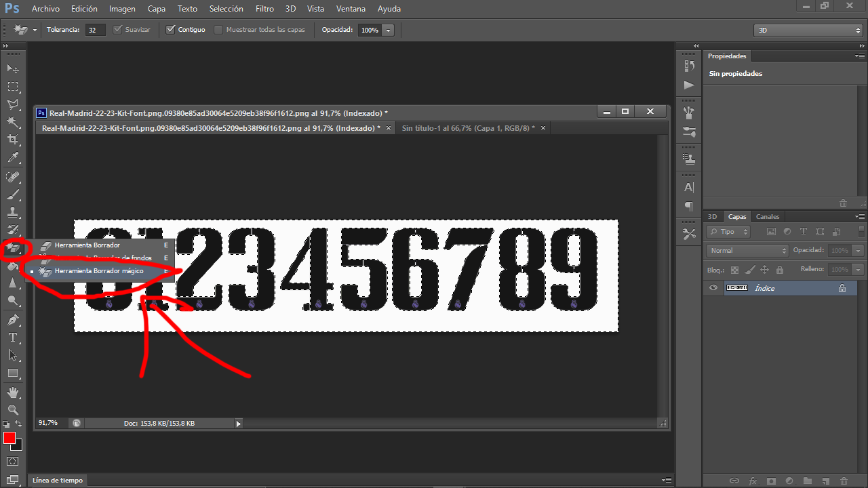Viewport: 868px width, 488px height.
Task: Open Layers panel Opacidad dropdown arrow
Action: tap(859, 251)
